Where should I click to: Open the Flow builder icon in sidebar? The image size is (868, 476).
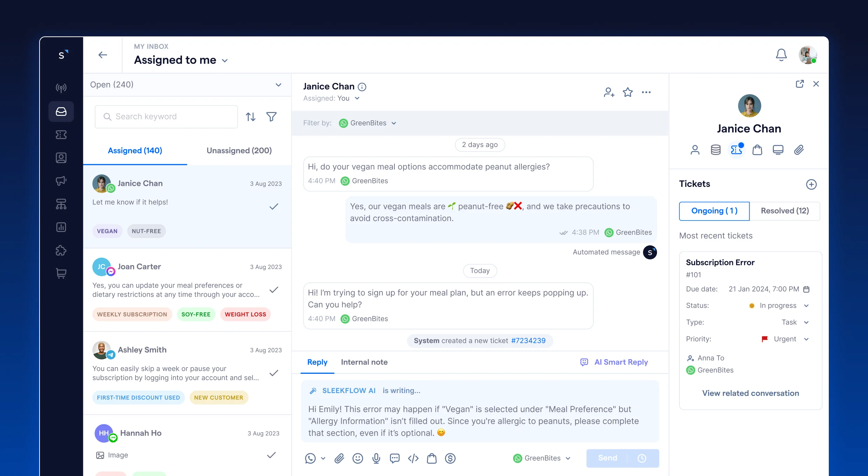coord(61,204)
